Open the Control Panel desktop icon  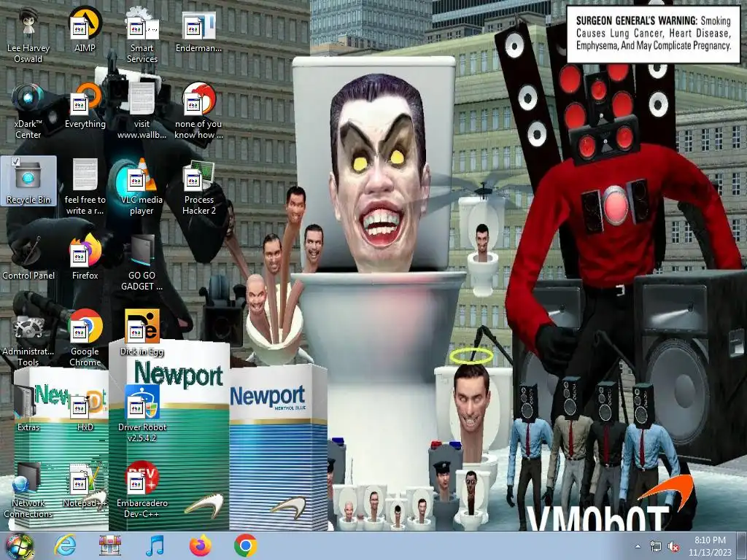28,257
